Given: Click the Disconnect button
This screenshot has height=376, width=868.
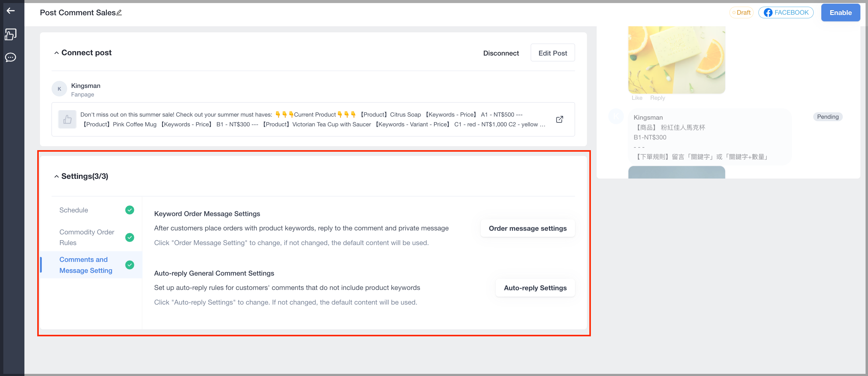Looking at the screenshot, I should (501, 53).
